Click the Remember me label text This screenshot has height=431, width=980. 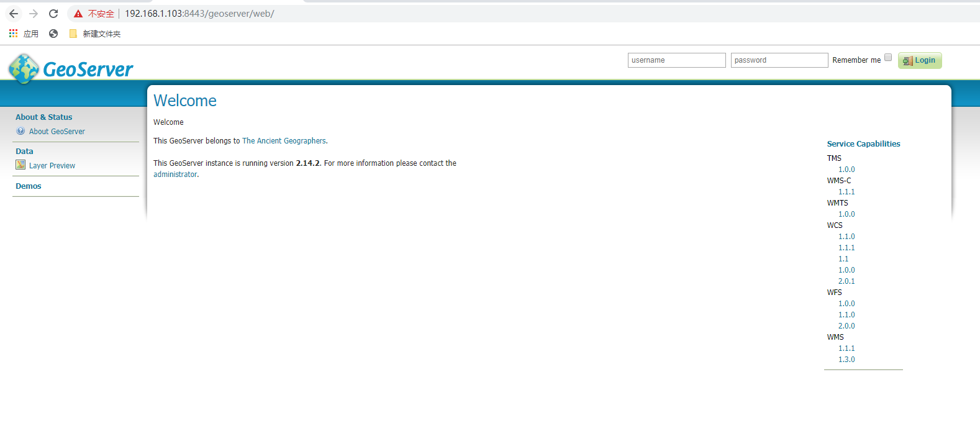point(856,60)
